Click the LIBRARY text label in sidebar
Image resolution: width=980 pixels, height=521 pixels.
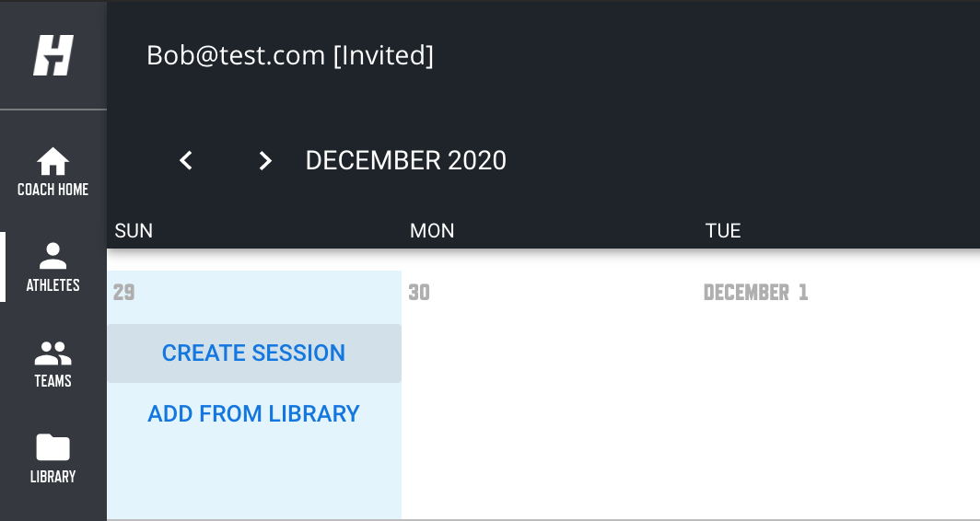pos(53,477)
